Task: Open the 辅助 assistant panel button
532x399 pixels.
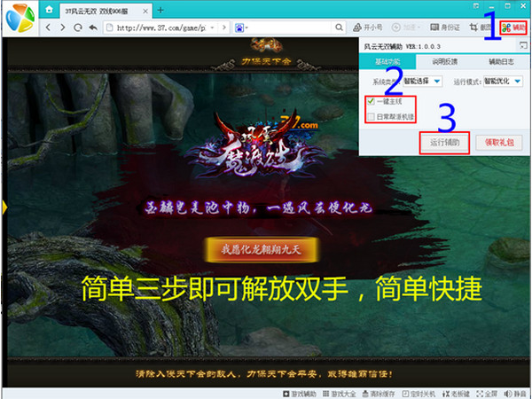Action: tap(513, 27)
